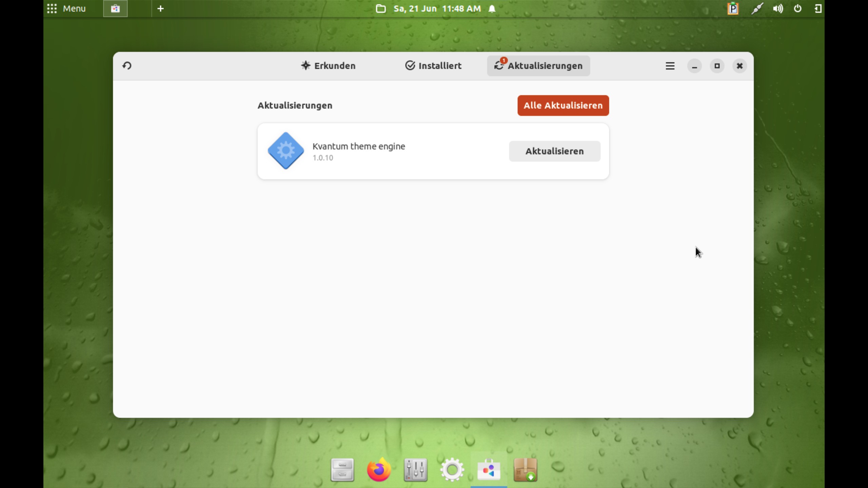This screenshot has height=488, width=868.
Task: Click the notification bell icon
Action: 492,8
